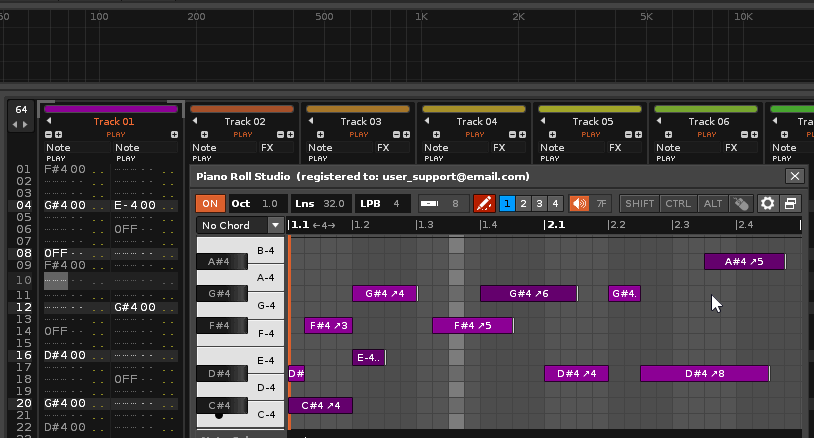Select note column tab 2
Viewport: 814px width, 438px height.
tap(523, 203)
